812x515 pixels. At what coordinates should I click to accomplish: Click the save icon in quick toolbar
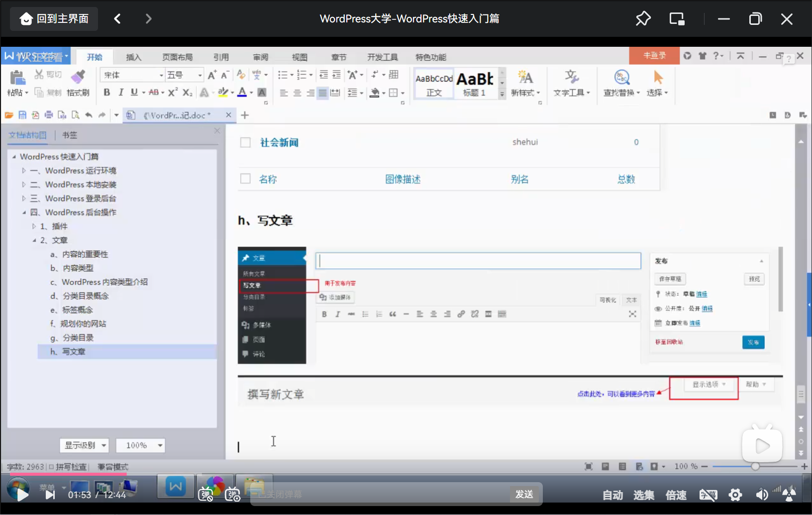[x=22, y=115]
